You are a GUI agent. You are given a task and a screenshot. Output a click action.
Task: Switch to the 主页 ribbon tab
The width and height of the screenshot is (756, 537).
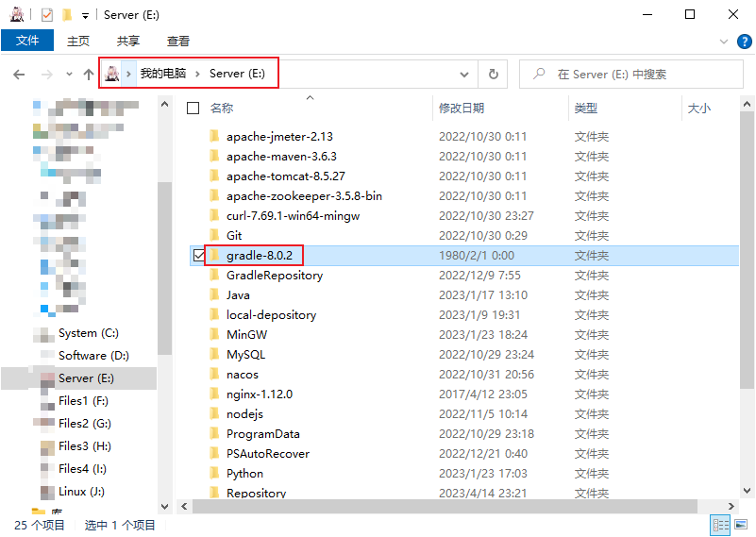click(78, 41)
